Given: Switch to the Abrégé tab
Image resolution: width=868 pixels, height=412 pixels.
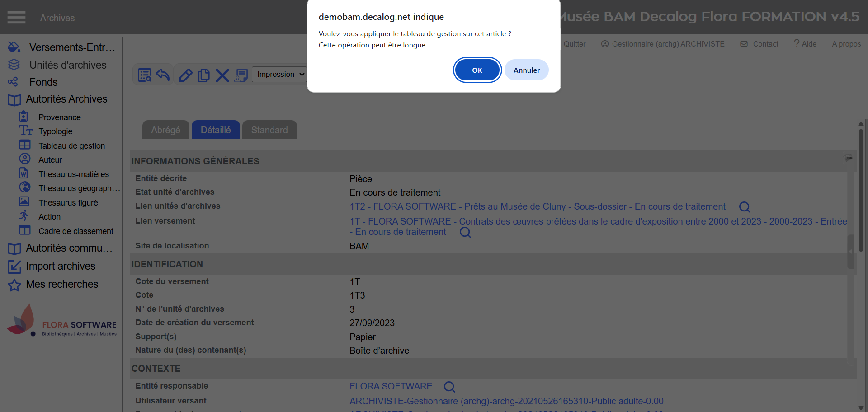Looking at the screenshot, I should [x=165, y=130].
